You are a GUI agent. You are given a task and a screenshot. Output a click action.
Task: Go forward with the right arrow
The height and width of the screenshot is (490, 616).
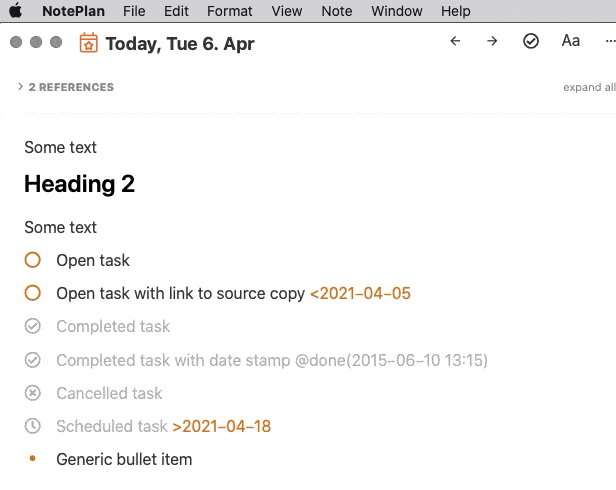click(x=492, y=41)
